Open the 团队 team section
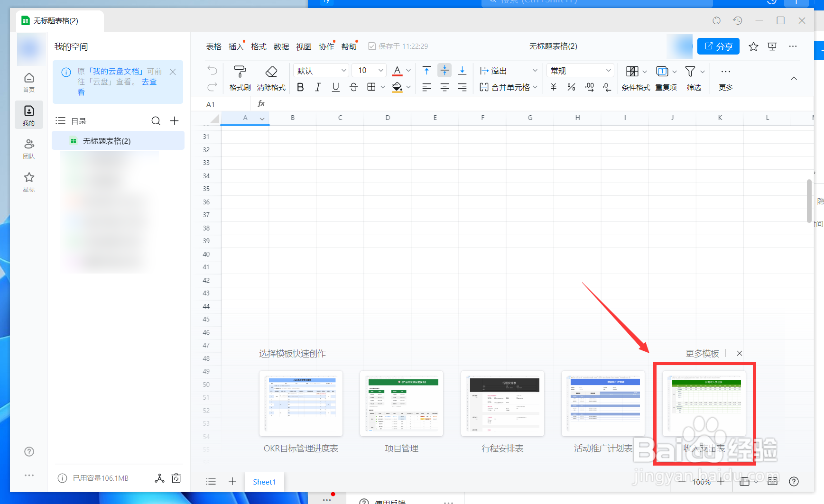 pos(29,148)
